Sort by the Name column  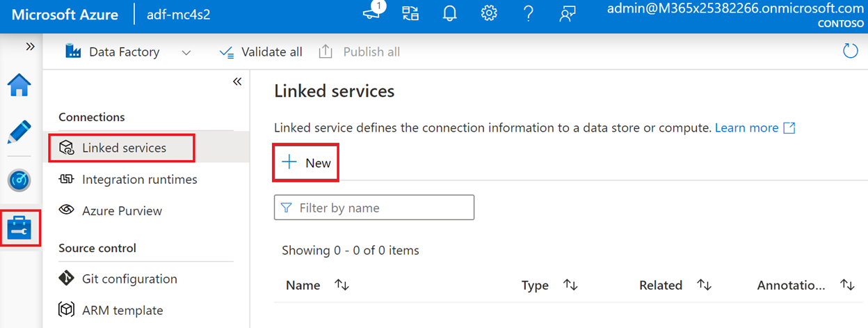pos(317,285)
